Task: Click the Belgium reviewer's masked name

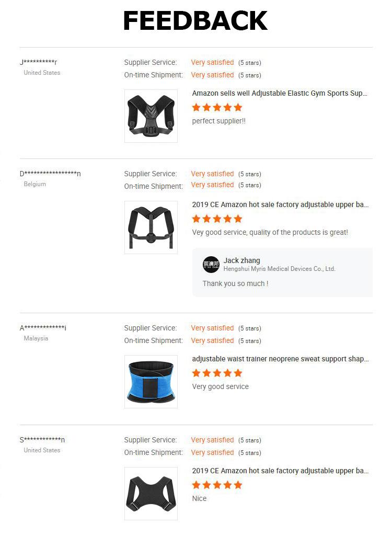Action: pos(50,174)
